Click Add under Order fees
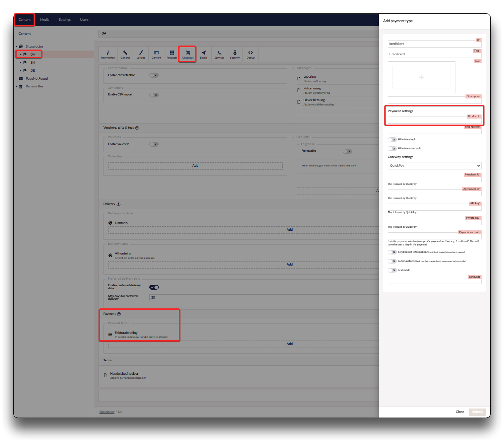 [x=195, y=166]
